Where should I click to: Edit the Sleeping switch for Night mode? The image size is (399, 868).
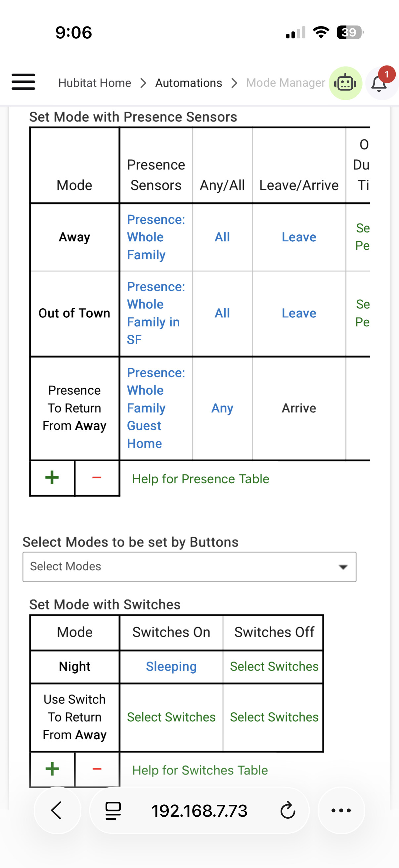(x=171, y=666)
